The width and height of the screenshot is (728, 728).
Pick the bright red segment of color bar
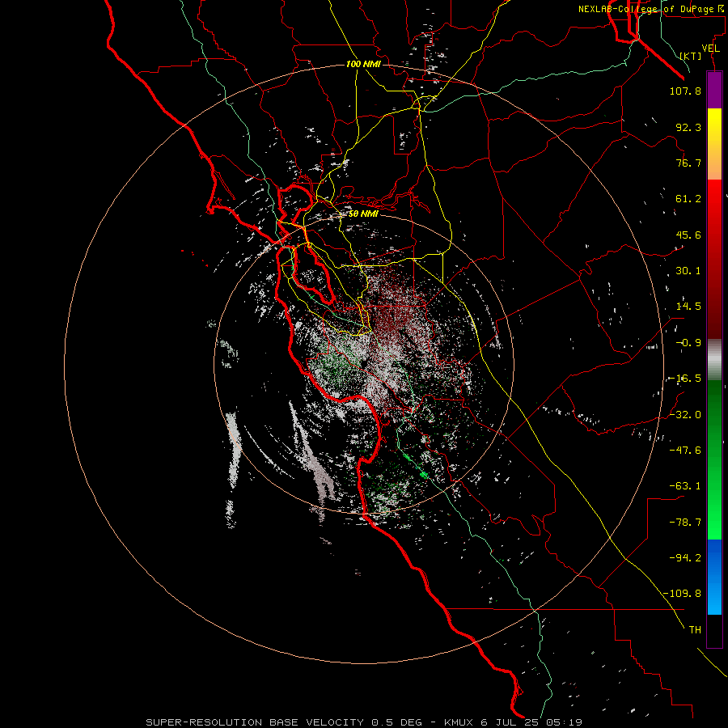[714, 200]
